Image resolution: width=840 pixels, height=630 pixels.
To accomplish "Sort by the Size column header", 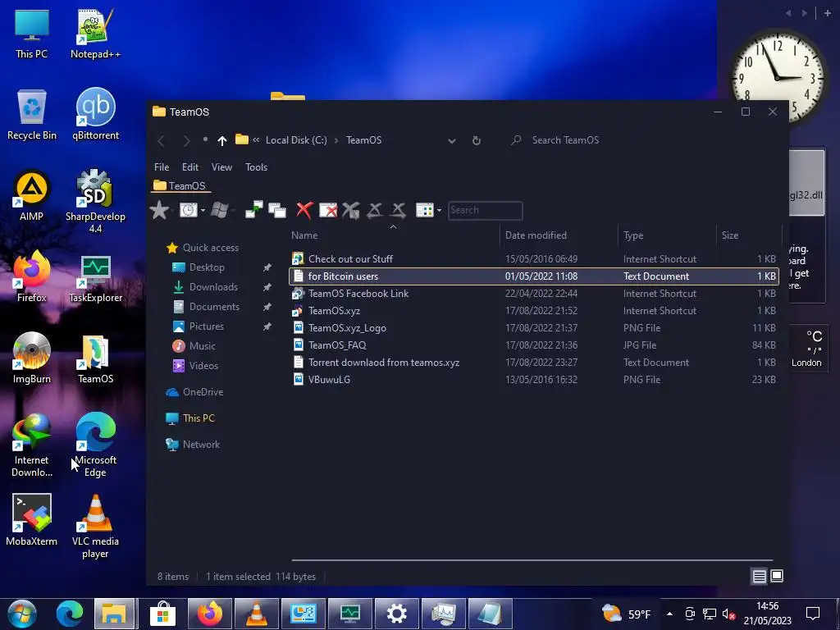I will pyautogui.click(x=748, y=235).
